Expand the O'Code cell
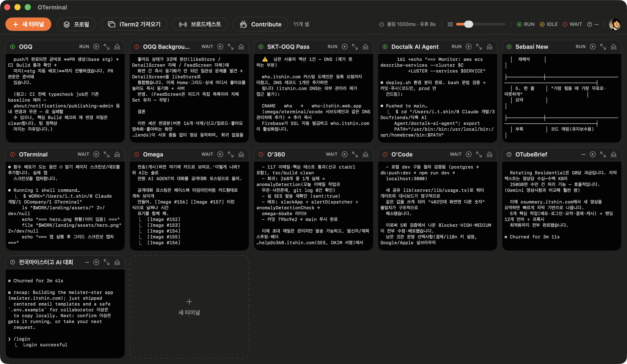The image size is (627, 364). pos(479,154)
